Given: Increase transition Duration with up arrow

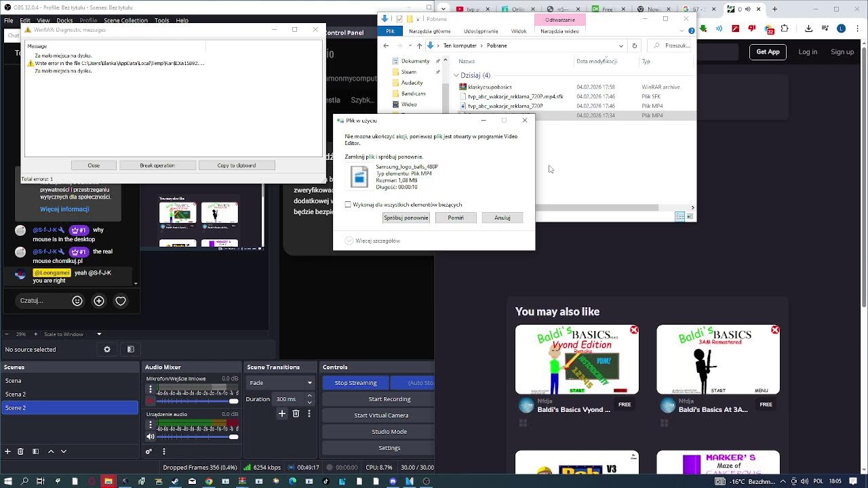Looking at the screenshot, I should tap(310, 396).
